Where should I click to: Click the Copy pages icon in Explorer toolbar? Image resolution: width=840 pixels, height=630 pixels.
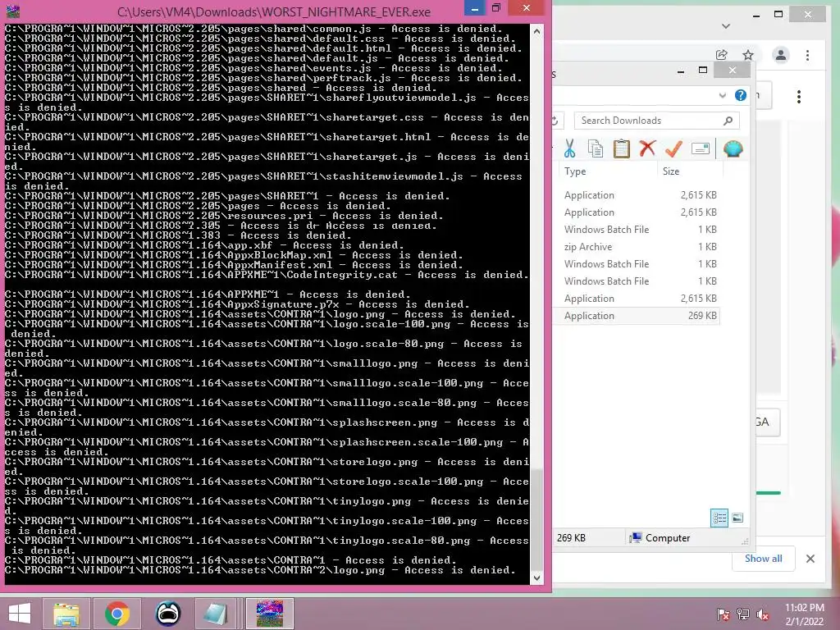[596, 148]
